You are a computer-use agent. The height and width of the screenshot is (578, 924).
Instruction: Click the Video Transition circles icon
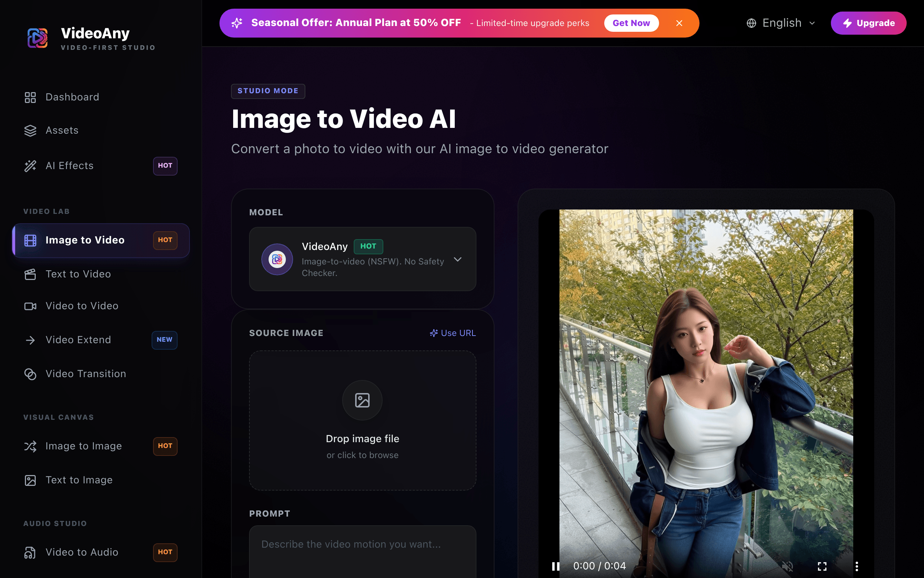coord(30,374)
